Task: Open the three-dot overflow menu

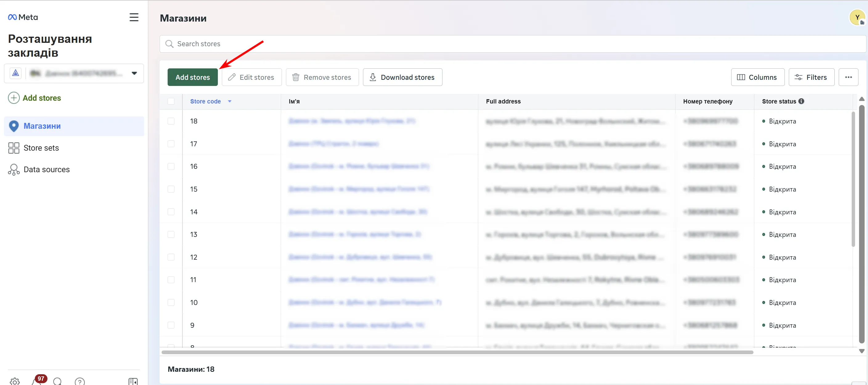Action: 849,77
